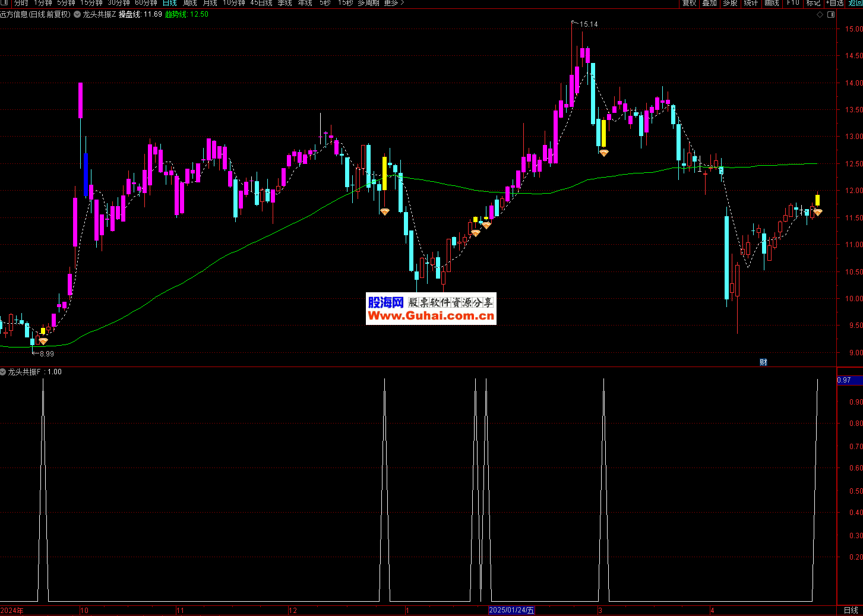Click the diamond signal near the 8.99 low
Image resolution: width=863 pixels, height=616 pixels.
(43, 342)
